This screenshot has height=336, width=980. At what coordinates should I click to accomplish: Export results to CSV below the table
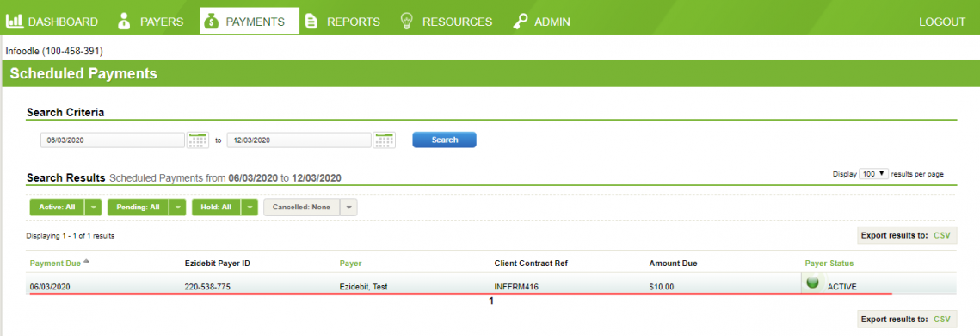coord(941,319)
